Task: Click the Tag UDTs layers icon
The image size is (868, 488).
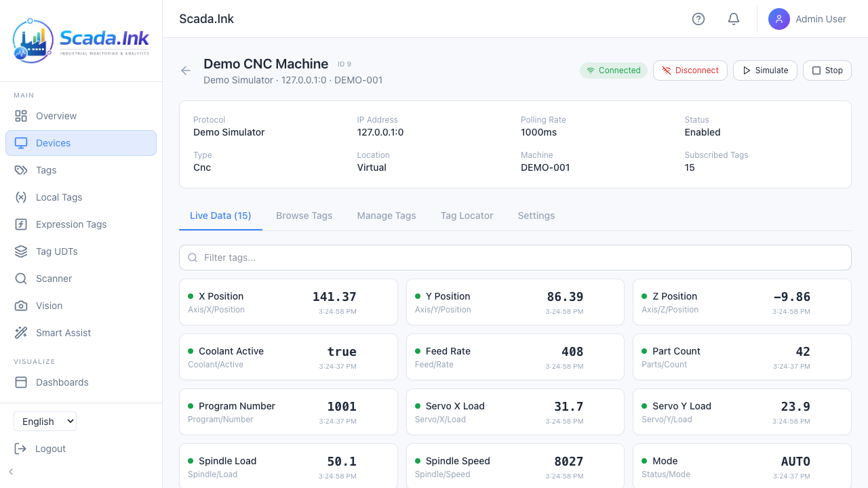Action: click(21, 251)
